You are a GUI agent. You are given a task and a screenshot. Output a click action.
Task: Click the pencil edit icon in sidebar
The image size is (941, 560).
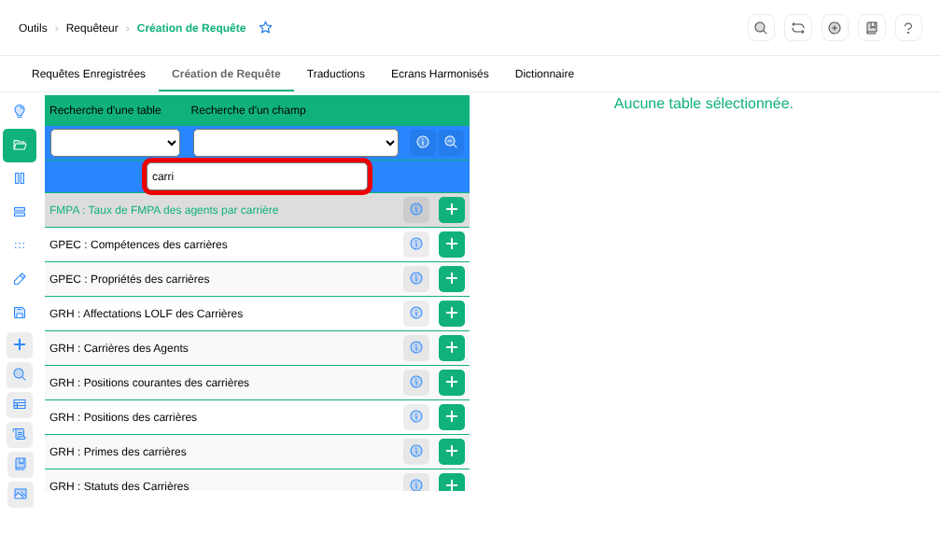[x=20, y=279]
